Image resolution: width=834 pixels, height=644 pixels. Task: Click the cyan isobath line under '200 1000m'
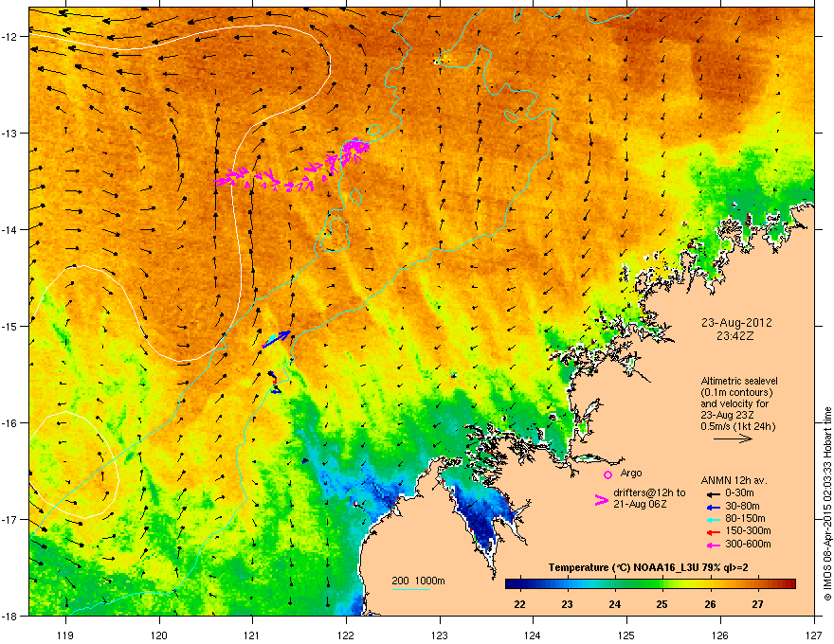pos(410,589)
